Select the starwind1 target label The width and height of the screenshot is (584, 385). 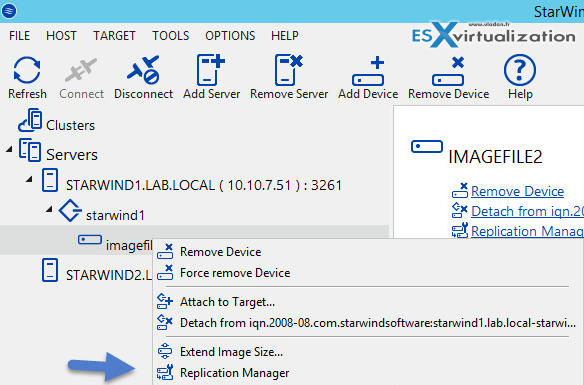(x=115, y=215)
